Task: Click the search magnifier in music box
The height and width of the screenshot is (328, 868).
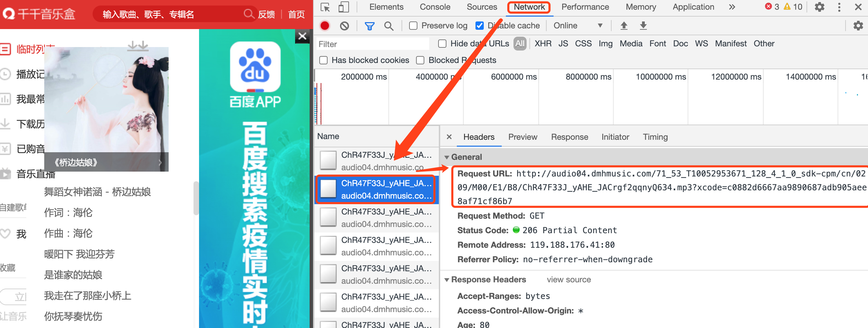Action: tap(249, 14)
